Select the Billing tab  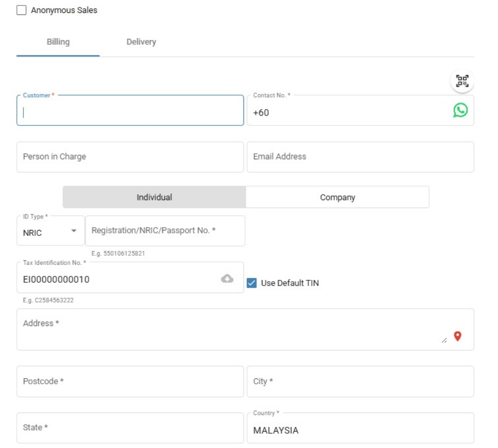[x=58, y=42]
